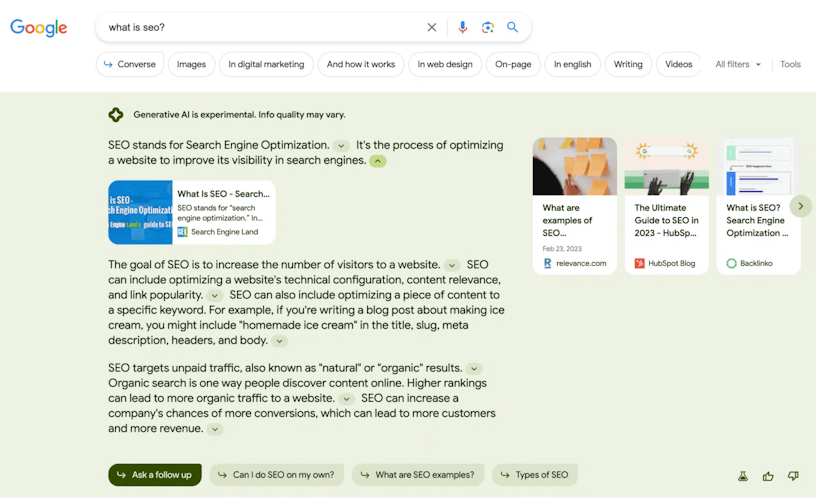Give thumbs up to the AI answer

pyautogui.click(x=768, y=476)
